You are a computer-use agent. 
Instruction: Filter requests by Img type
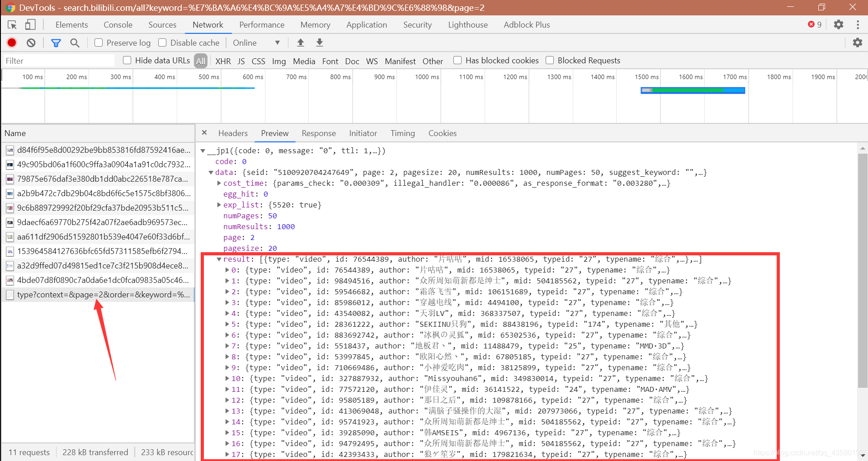coord(279,61)
